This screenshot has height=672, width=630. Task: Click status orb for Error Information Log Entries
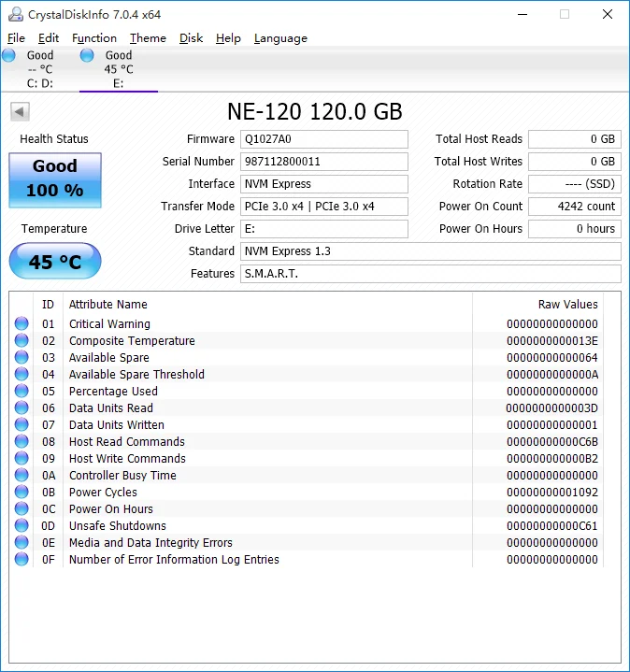(x=21, y=559)
